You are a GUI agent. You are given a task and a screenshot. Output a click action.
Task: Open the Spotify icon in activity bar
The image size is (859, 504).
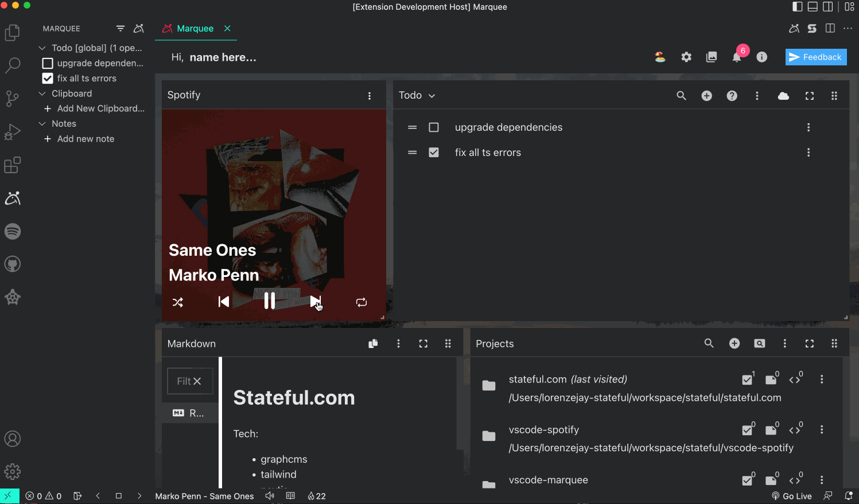coord(13,231)
